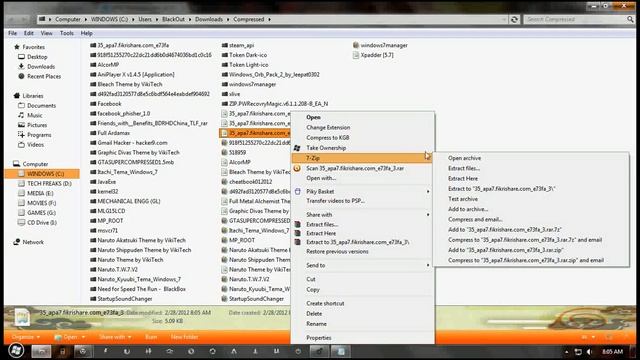The width and height of the screenshot is (640, 360).
Task: Click BlackOut in address breadcrumb
Action: (173, 19)
